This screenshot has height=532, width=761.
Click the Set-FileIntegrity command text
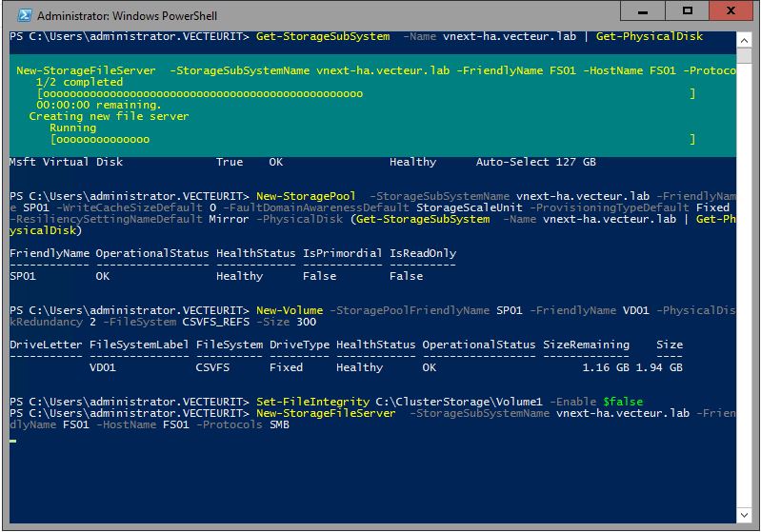(303, 402)
